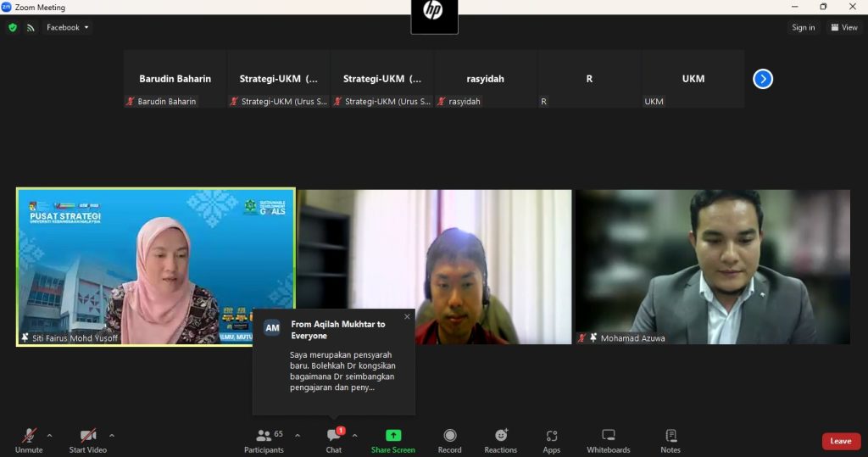
Task: Expand audio options arrow beside Unmute
Action: pyautogui.click(x=49, y=436)
